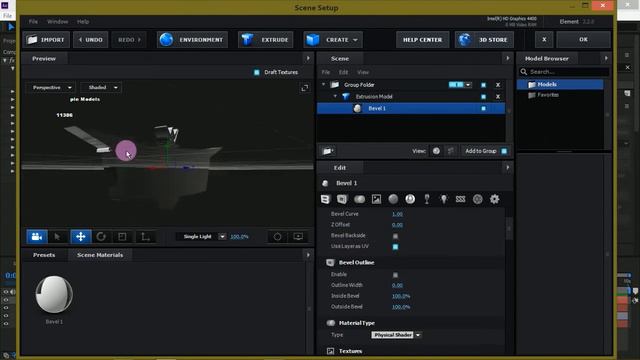The width and height of the screenshot is (640, 360).
Task: Toggle visibility of Bevel 1 row
Action: pyautogui.click(x=483, y=109)
